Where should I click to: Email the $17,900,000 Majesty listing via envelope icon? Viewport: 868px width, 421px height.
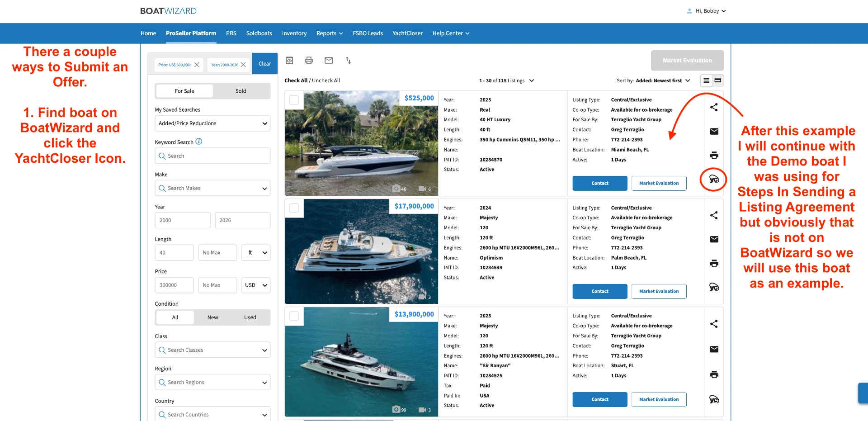click(x=714, y=239)
